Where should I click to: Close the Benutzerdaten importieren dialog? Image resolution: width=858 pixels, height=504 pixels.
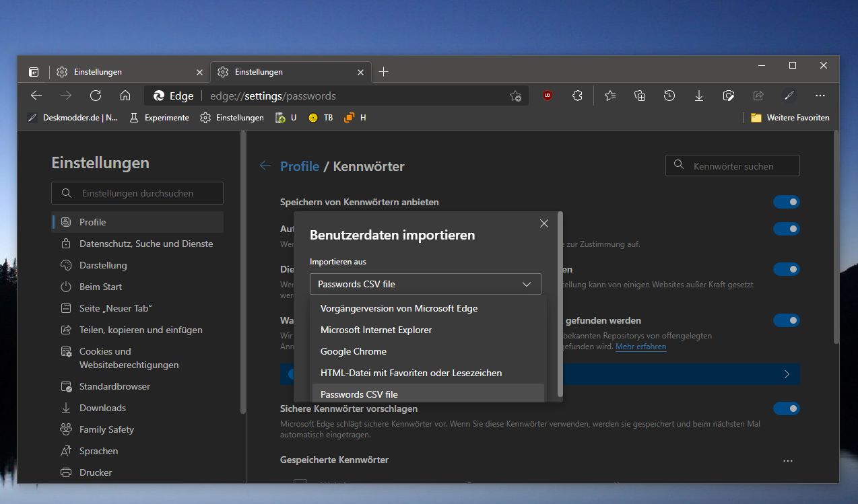click(544, 223)
